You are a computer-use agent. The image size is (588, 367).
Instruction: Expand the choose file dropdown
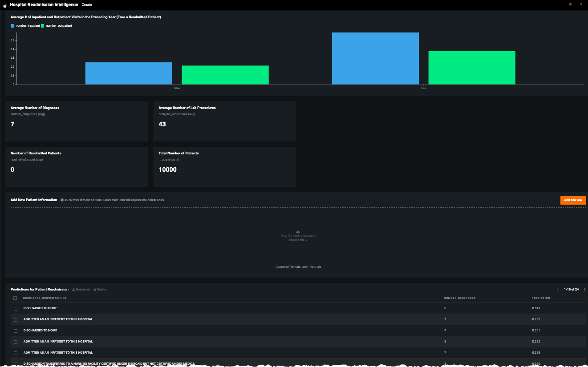tap(298, 240)
